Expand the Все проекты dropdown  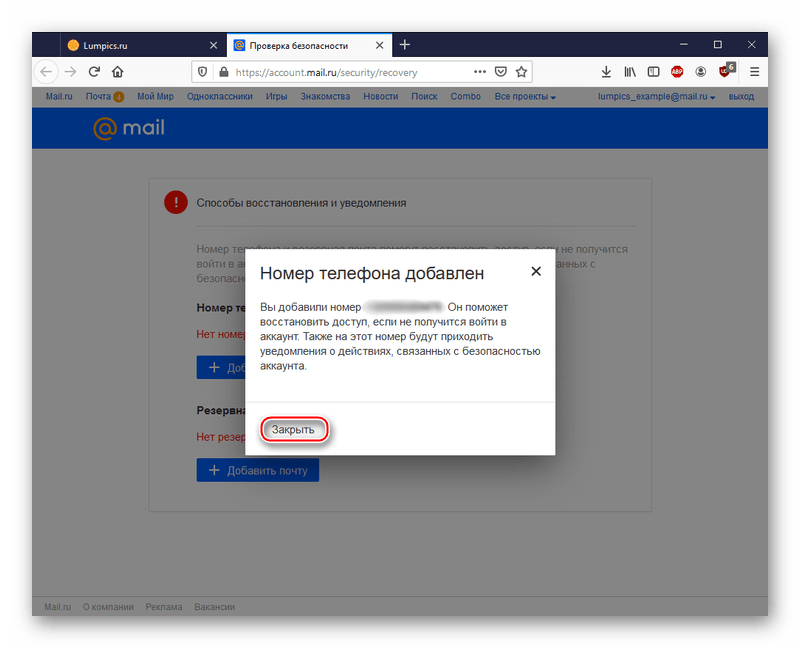(x=525, y=97)
